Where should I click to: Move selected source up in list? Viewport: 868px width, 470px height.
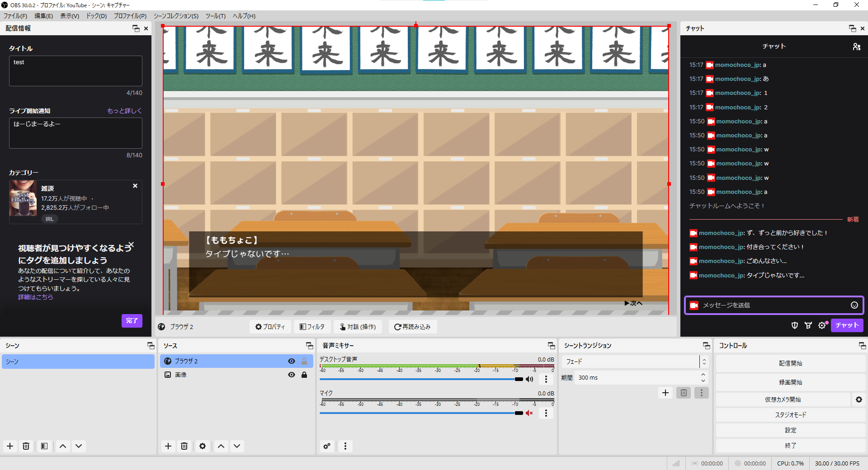(x=221, y=446)
